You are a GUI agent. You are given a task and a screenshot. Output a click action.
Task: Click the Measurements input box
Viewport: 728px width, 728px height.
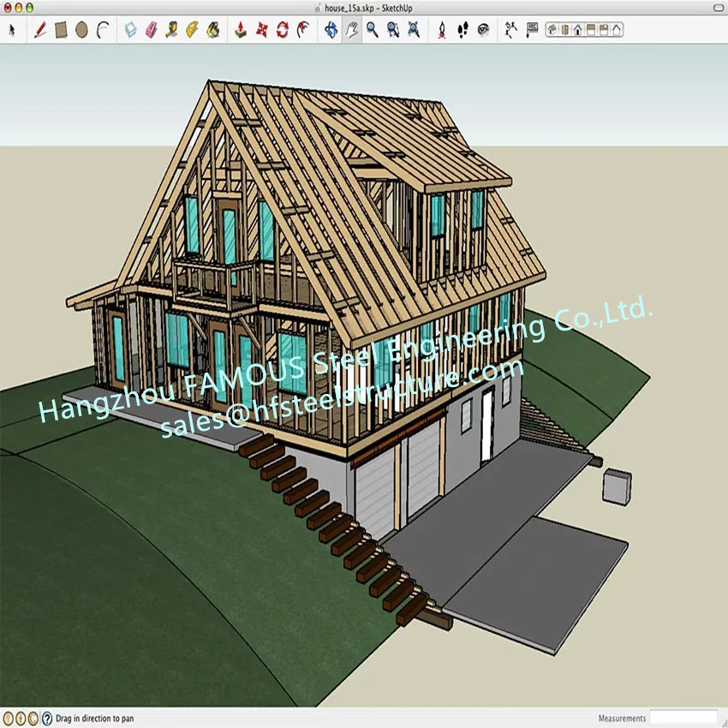pos(683,718)
